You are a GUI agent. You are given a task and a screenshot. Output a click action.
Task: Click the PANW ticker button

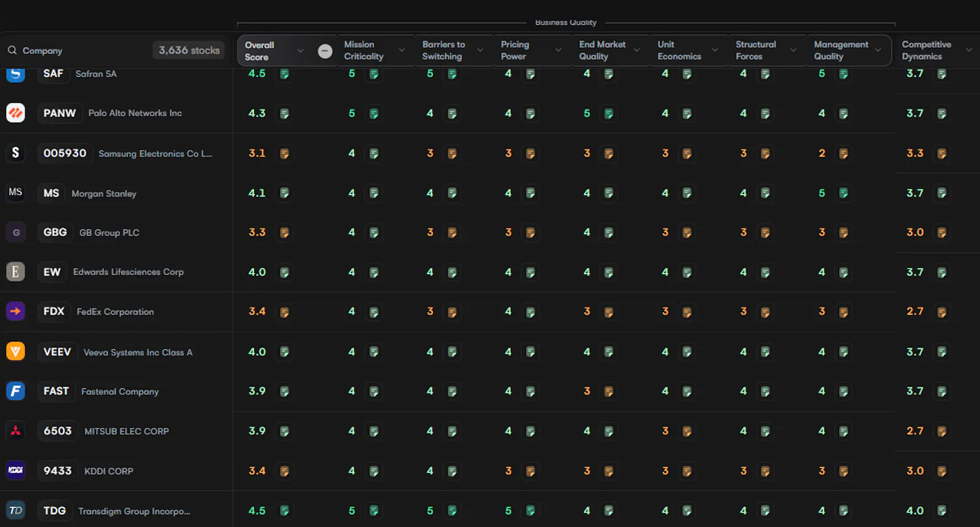point(59,113)
